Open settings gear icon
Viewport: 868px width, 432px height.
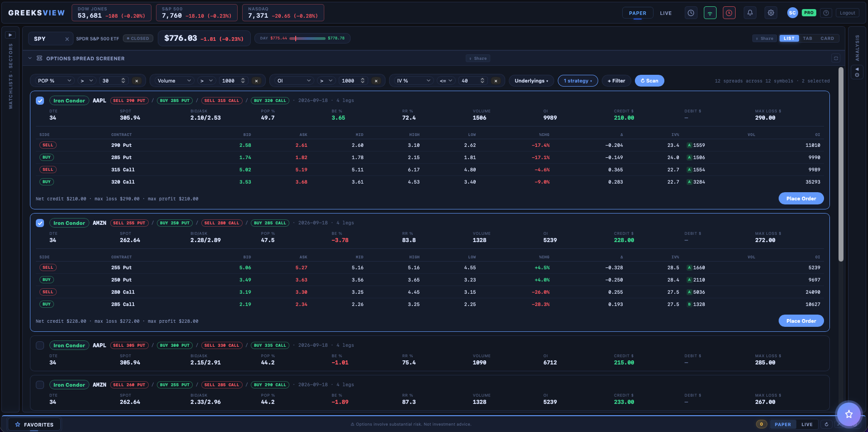[x=771, y=13]
